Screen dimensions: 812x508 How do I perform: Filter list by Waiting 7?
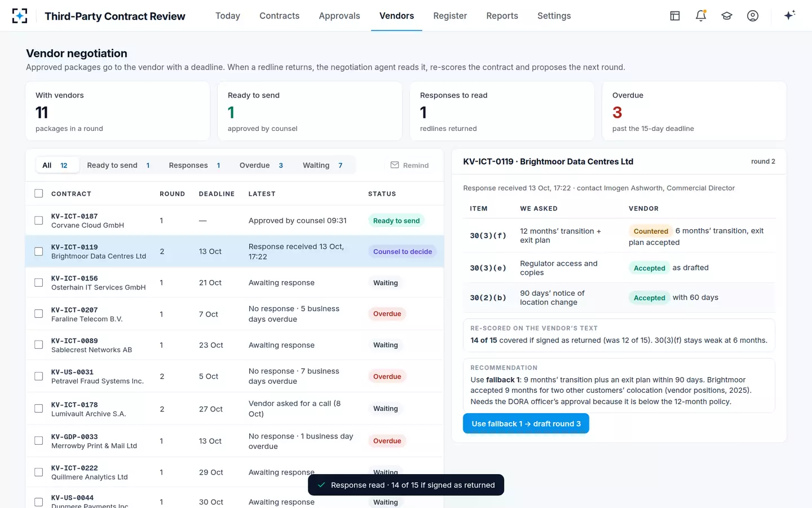(323, 165)
